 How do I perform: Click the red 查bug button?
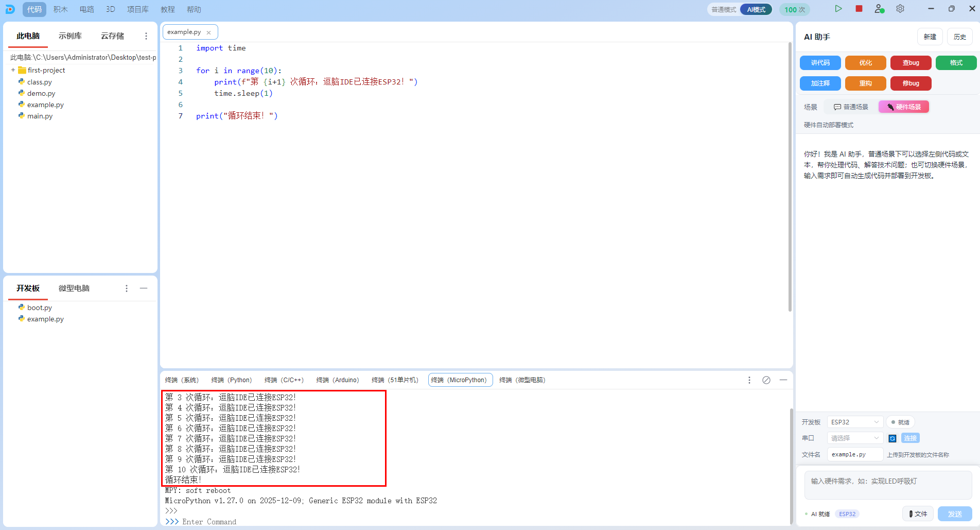(x=911, y=63)
